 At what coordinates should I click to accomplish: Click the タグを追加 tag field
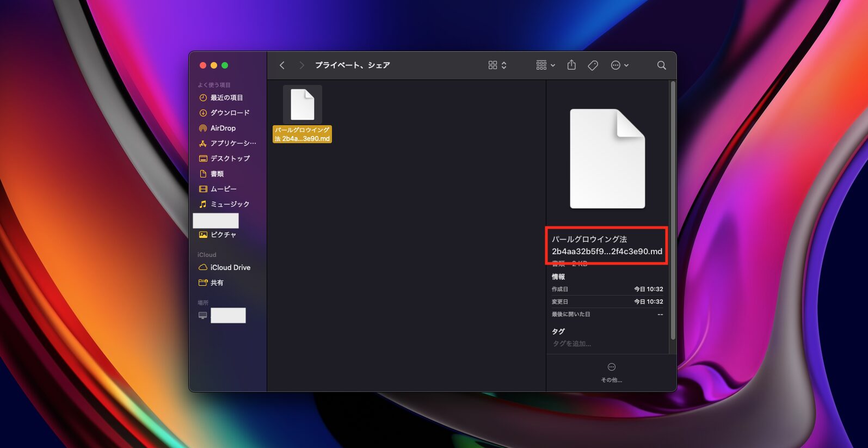tap(572, 343)
